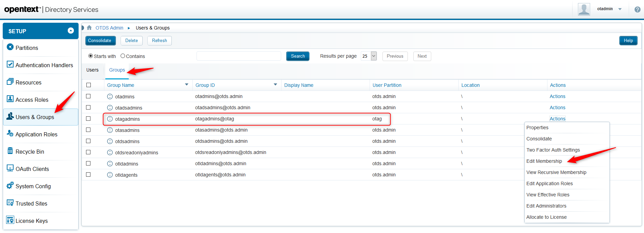Toggle the select-all checkbox in table header
The width and height of the screenshot is (644, 233).
[x=89, y=85]
